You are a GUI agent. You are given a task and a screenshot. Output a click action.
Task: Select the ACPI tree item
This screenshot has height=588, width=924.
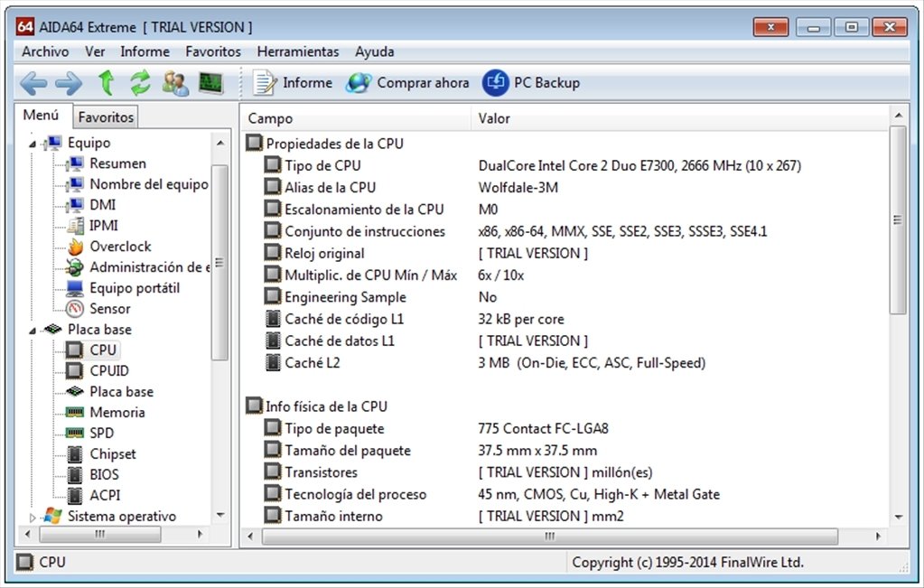click(x=94, y=496)
